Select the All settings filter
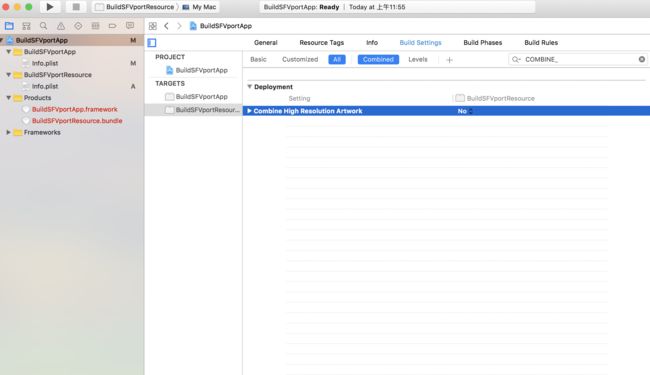The image size is (650, 375). [337, 60]
